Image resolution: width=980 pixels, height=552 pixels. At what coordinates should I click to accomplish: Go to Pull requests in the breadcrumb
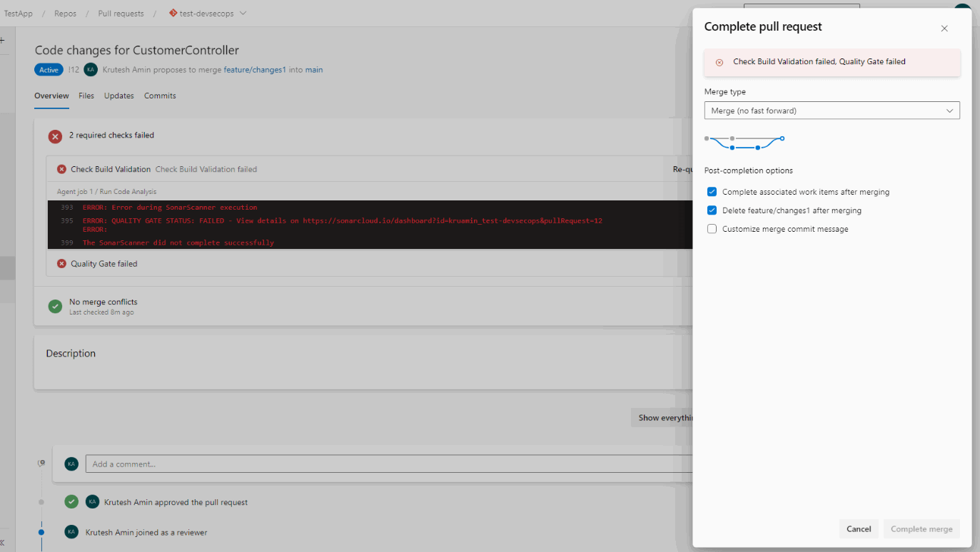pyautogui.click(x=121, y=14)
